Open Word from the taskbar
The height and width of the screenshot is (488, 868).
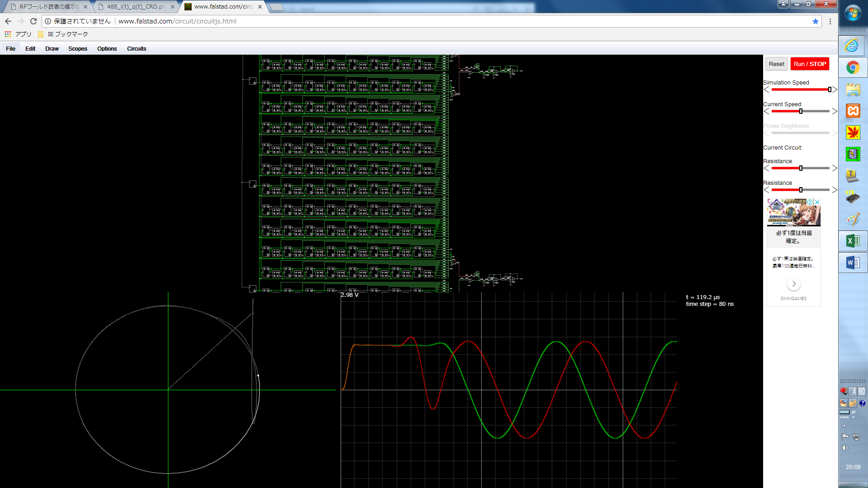pyautogui.click(x=853, y=263)
